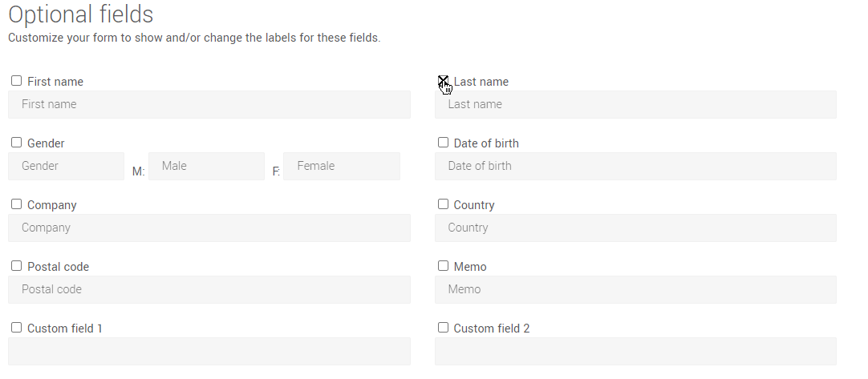The image size is (868, 379).
Task: Focus the Company label input
Action: point(209,228)
